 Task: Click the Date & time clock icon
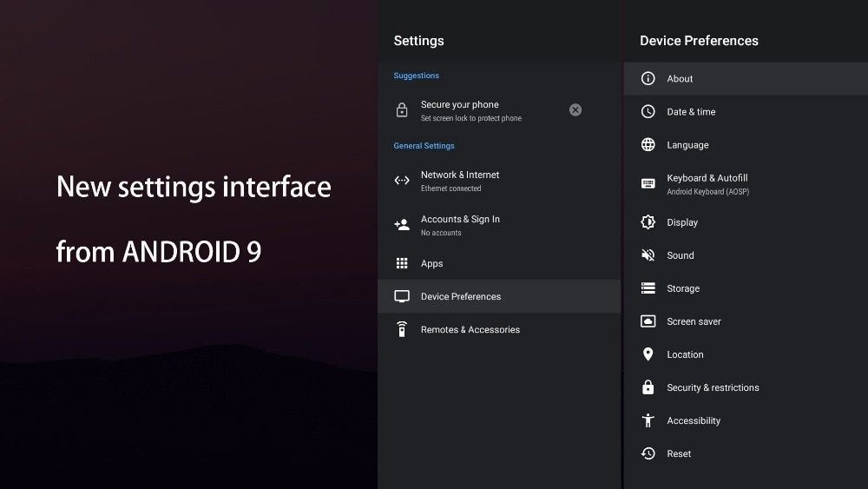click(x=648, y=111)
